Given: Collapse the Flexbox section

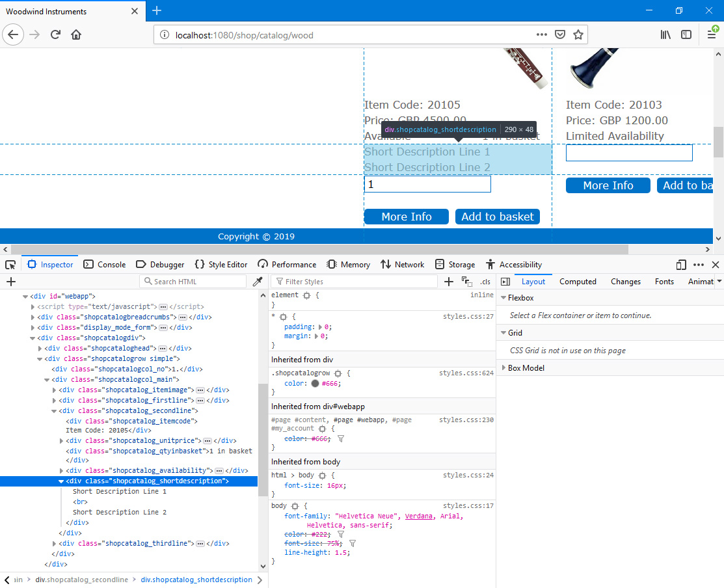Looking at the screenshot, I should tap(503, 298).
